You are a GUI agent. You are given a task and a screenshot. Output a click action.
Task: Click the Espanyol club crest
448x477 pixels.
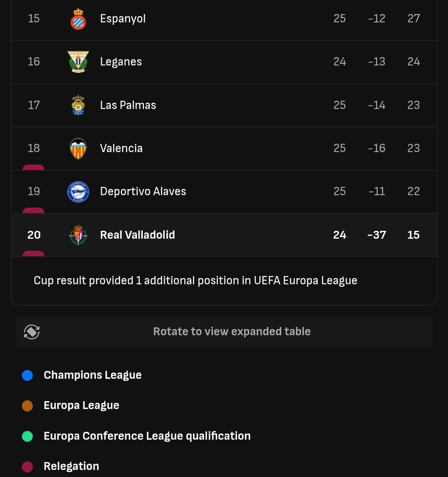tap(78, 19)
